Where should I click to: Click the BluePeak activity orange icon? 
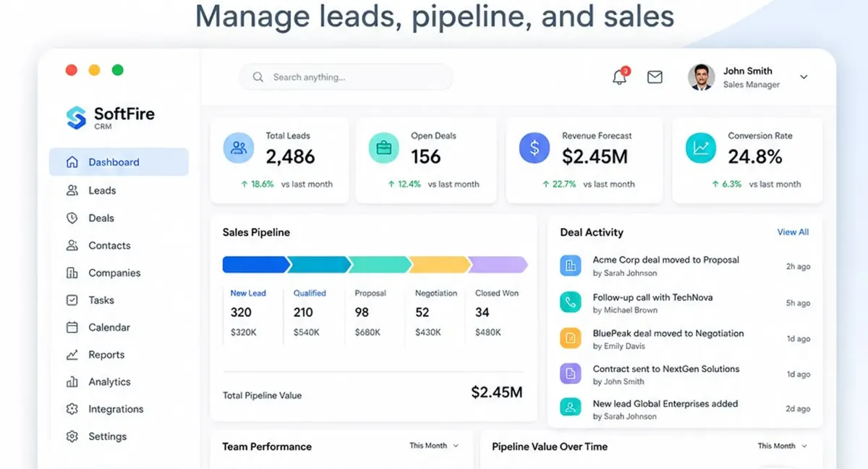tap(571, 338)
